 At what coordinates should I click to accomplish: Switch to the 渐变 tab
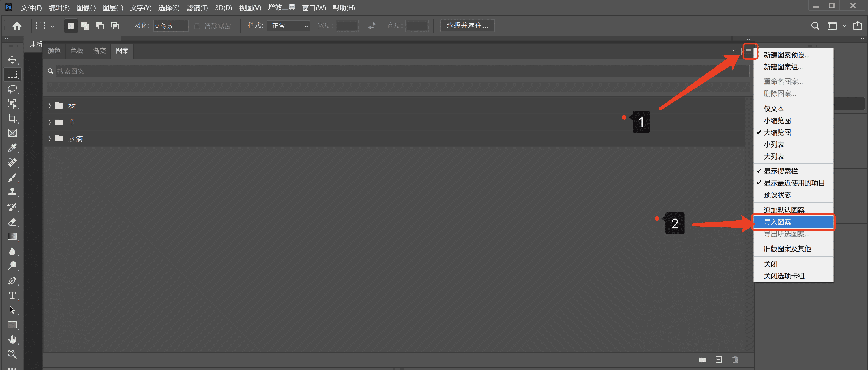[99, 51]
